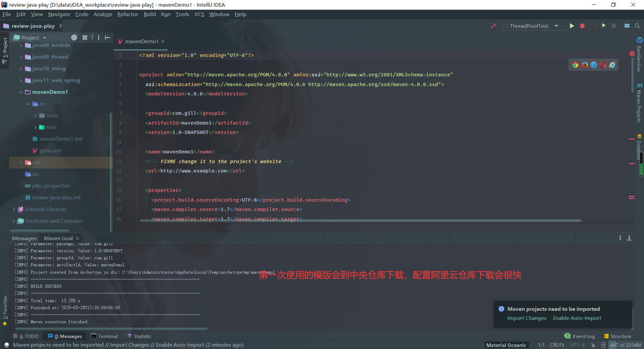Viewport: 644px width, 349px height.
Task: Toggle the 0: Messages tool window
Action: point(65,336)
